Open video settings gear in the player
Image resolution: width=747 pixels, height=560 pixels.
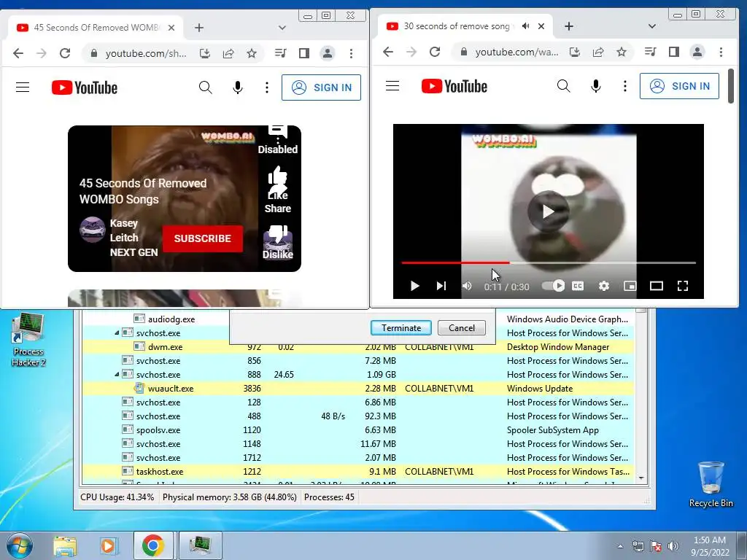click(x=603, y=286)
